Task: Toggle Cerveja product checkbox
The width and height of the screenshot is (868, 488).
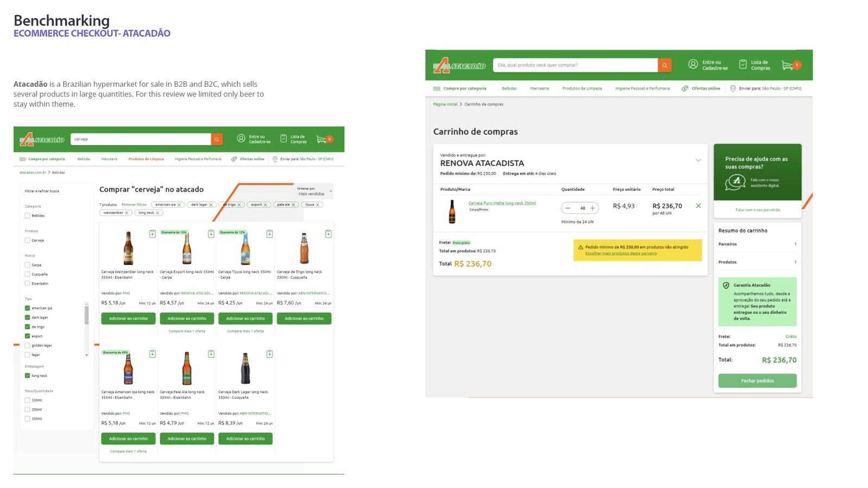Action: pos(27,240)
